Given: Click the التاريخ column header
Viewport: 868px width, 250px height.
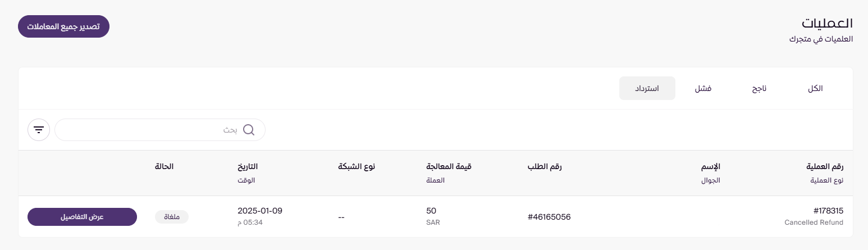Looking at the screenshot, I should coord(248,167).
